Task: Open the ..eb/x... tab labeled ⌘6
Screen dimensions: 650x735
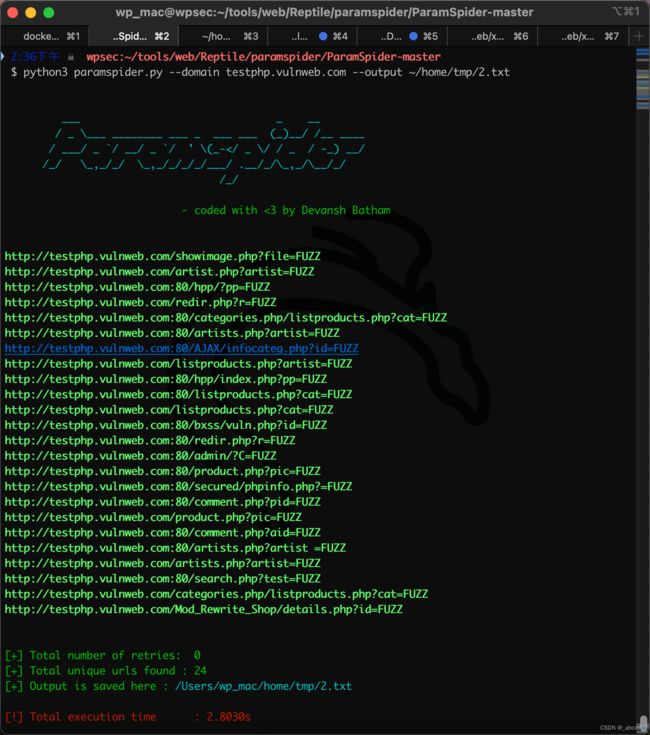Action: (493, 37)
